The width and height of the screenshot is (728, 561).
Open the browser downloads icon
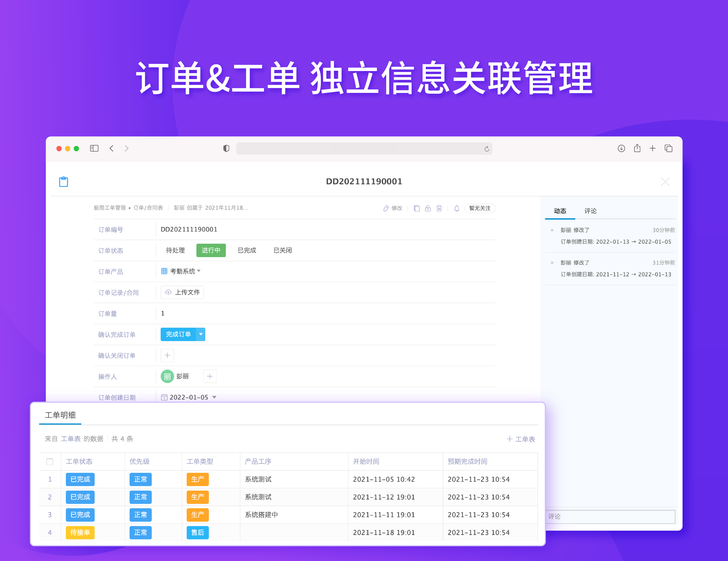coord(621,148)
